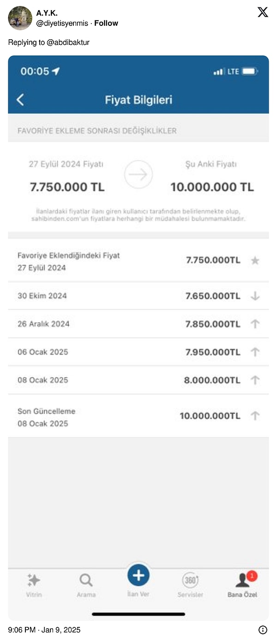
Task: Open the @abdibaktur mention link
Action: 68,43
